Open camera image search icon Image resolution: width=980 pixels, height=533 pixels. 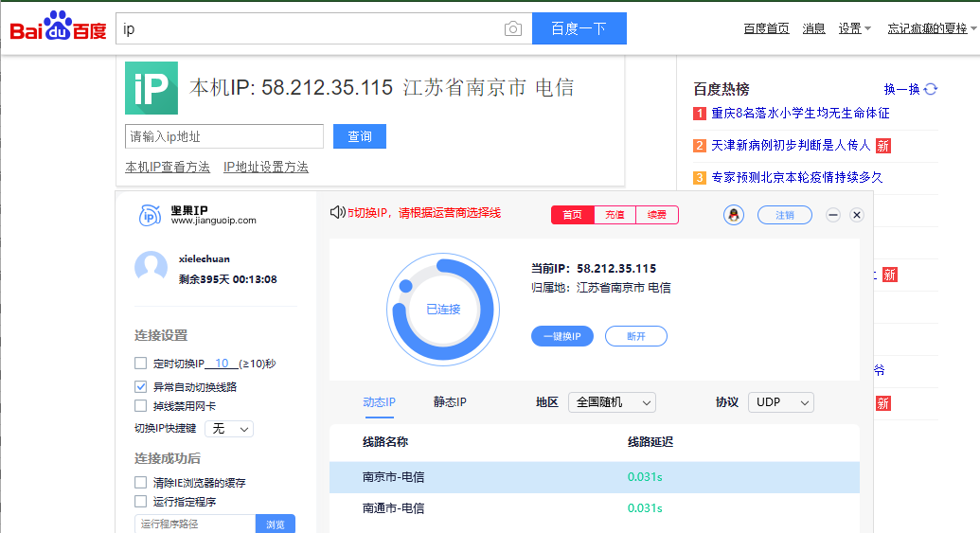click(x=513, y=28)
